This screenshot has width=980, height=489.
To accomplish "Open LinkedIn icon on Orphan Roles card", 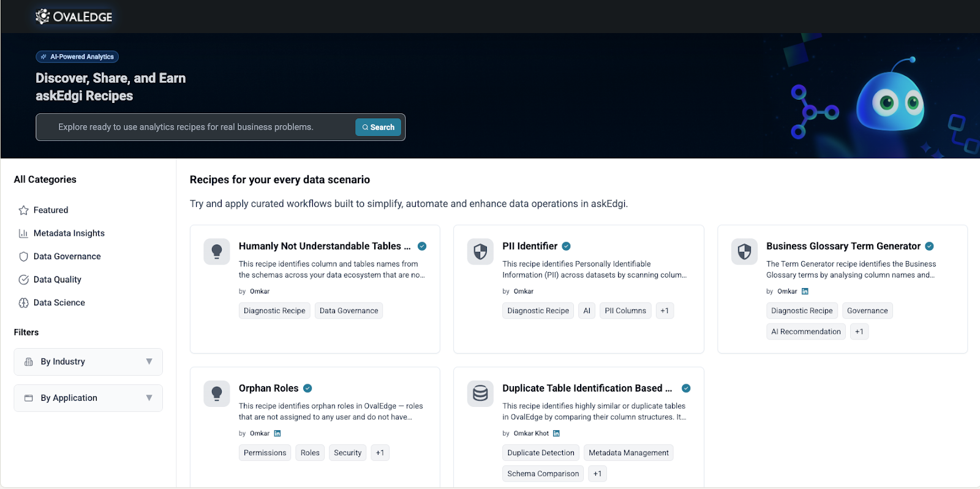I will 277,433.
